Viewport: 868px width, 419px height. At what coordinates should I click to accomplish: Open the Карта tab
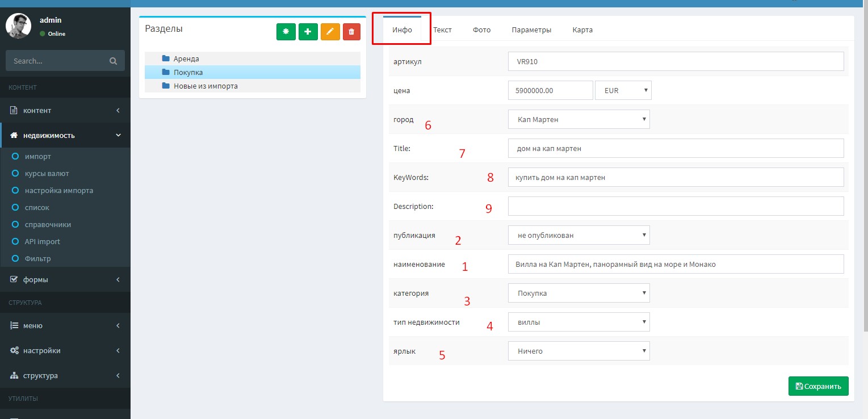pos(582,30)
